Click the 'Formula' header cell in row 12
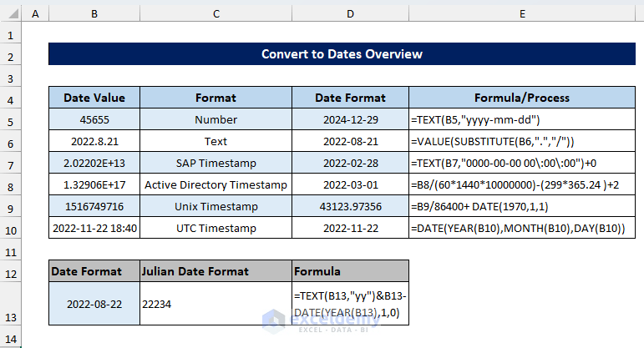 coord(350,271)
